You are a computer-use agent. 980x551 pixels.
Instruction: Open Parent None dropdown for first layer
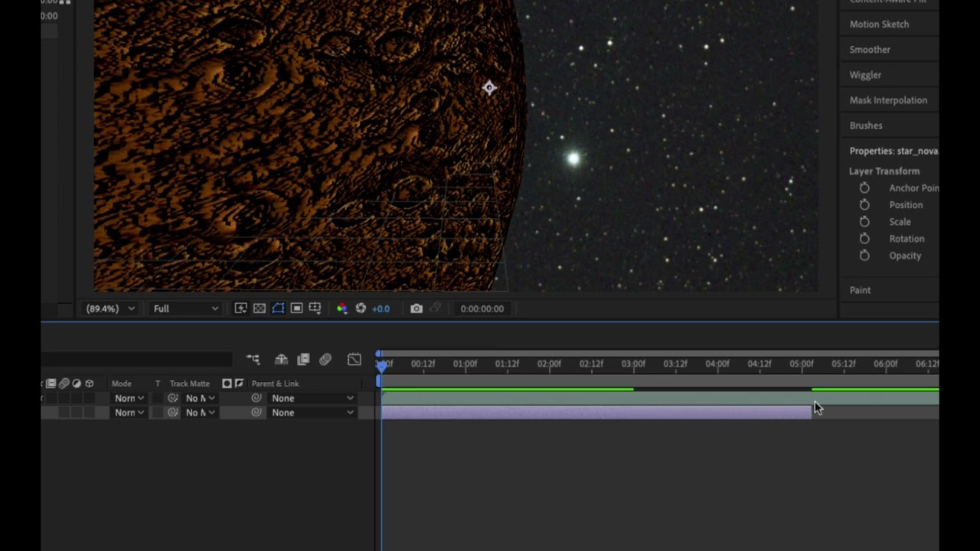312,398
